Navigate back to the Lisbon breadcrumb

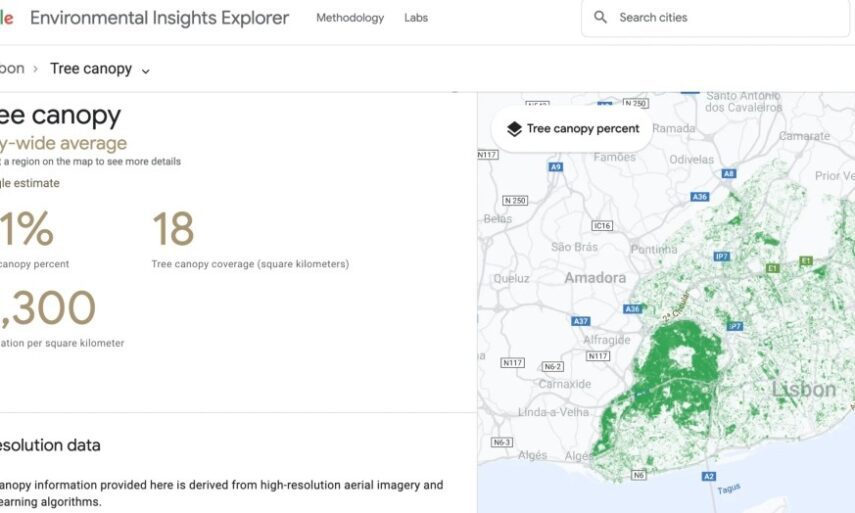[12, 69]
